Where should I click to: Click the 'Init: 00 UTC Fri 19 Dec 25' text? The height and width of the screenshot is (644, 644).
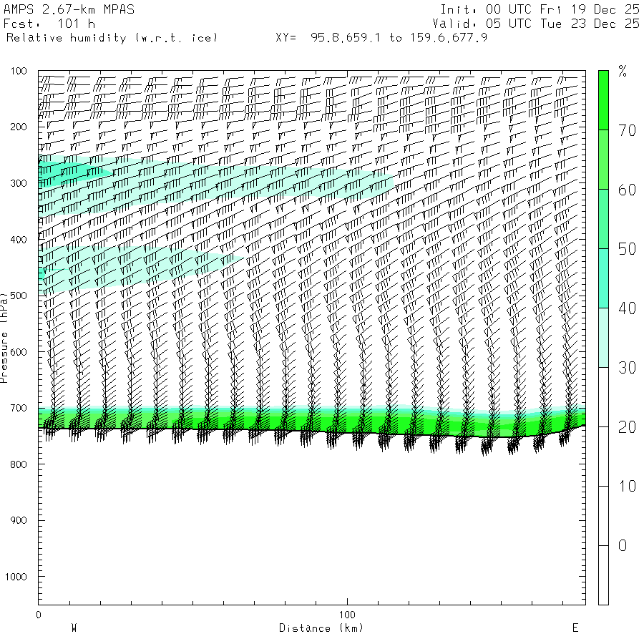point(540,9)
